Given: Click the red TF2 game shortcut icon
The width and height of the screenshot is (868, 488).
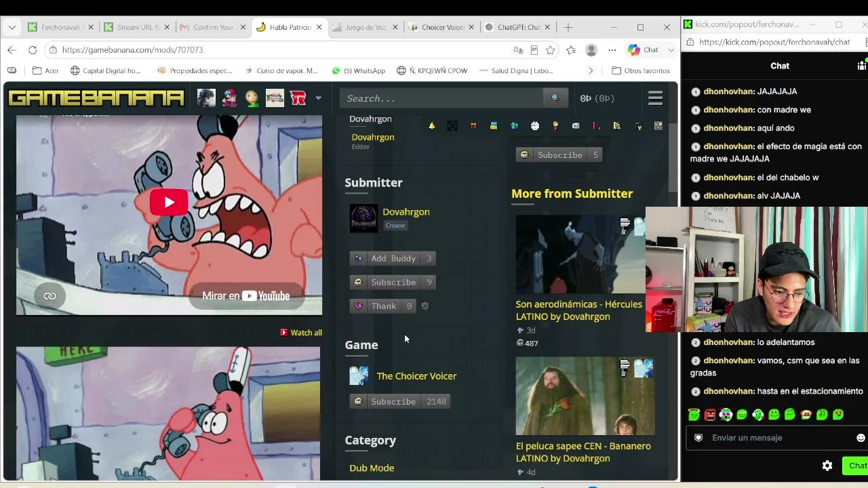Looking at the screenshot, I should 298,98.
